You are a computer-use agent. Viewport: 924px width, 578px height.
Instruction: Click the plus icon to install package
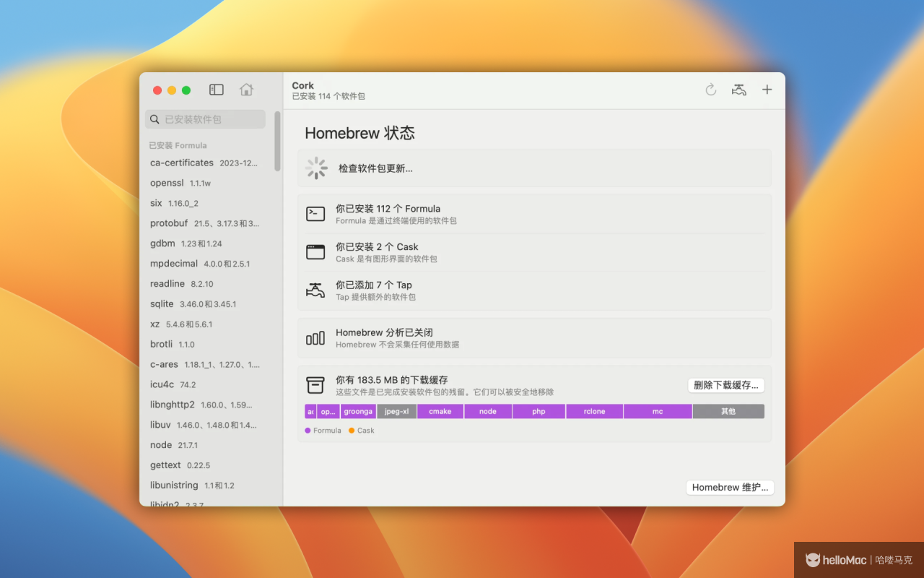point(767,90)
